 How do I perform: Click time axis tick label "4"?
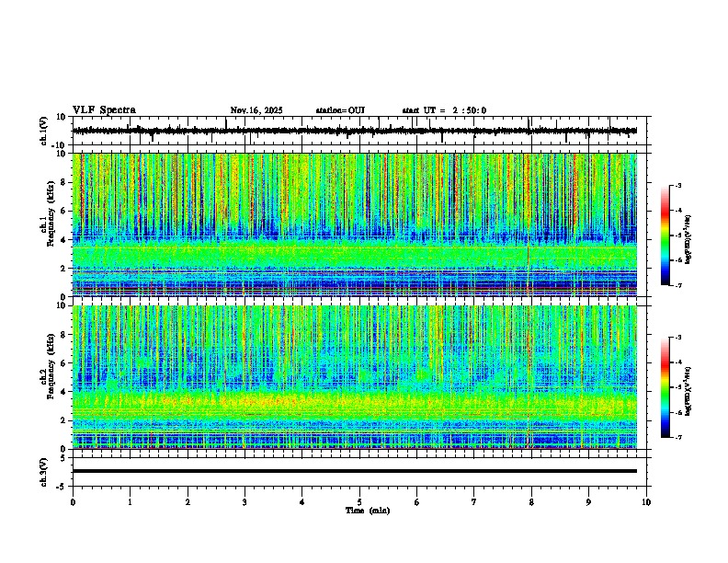click(x=302, y=502)
